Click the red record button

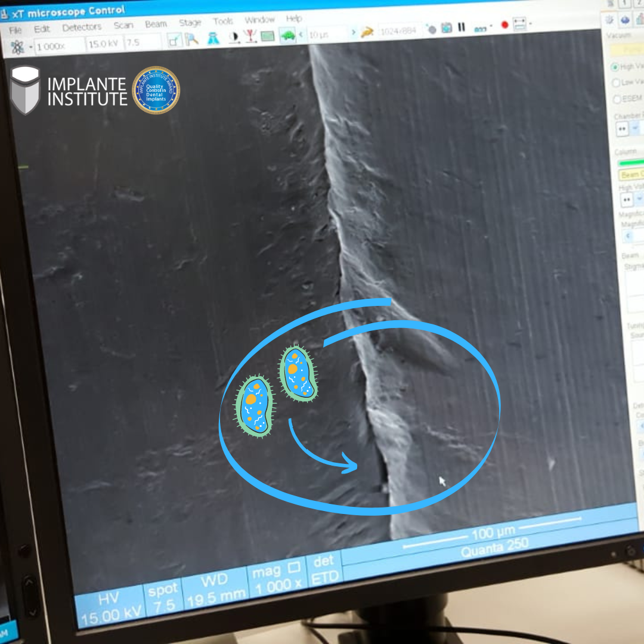(x=504, y=25)
